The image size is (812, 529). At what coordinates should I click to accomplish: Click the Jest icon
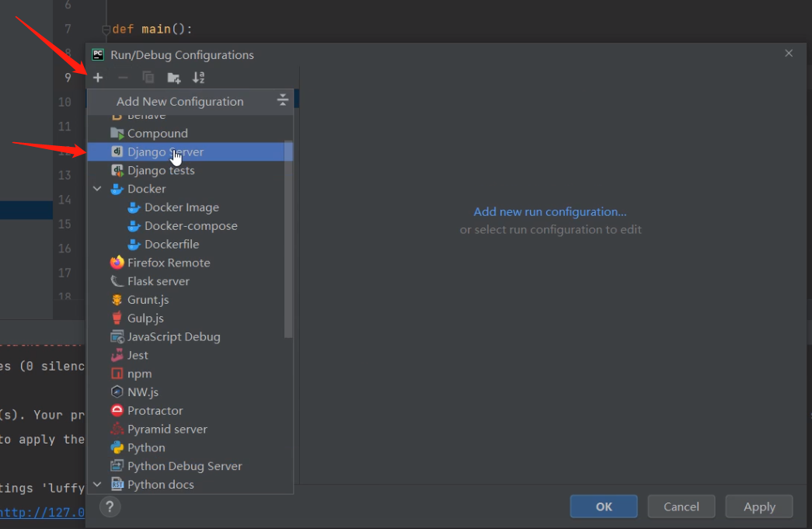tap(117, 355)
